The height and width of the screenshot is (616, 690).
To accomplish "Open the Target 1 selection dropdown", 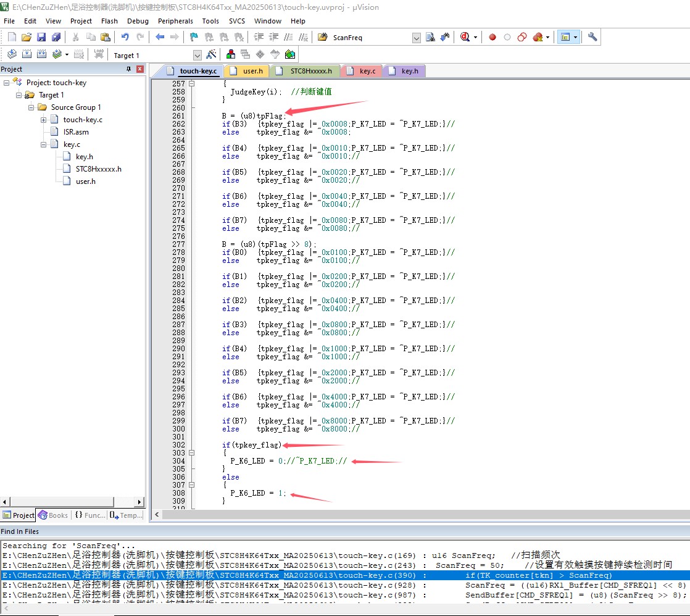I will click(x=197, y=55).
